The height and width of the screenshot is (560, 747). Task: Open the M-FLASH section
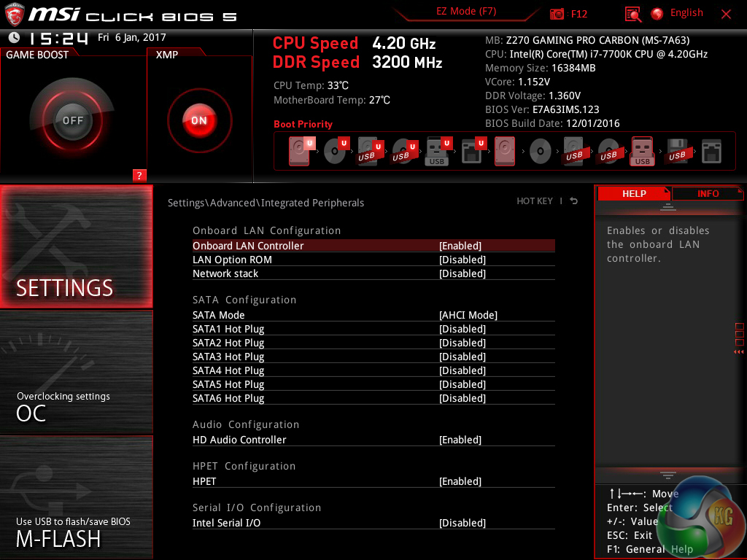pos(77,531)
